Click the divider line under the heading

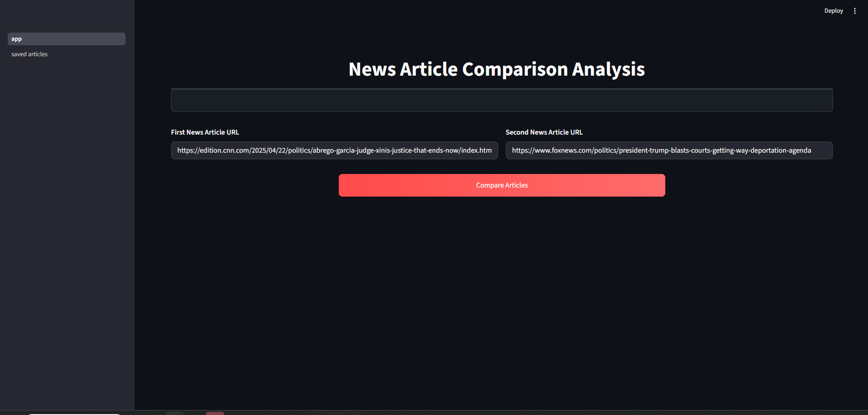[x=502, y=88]
